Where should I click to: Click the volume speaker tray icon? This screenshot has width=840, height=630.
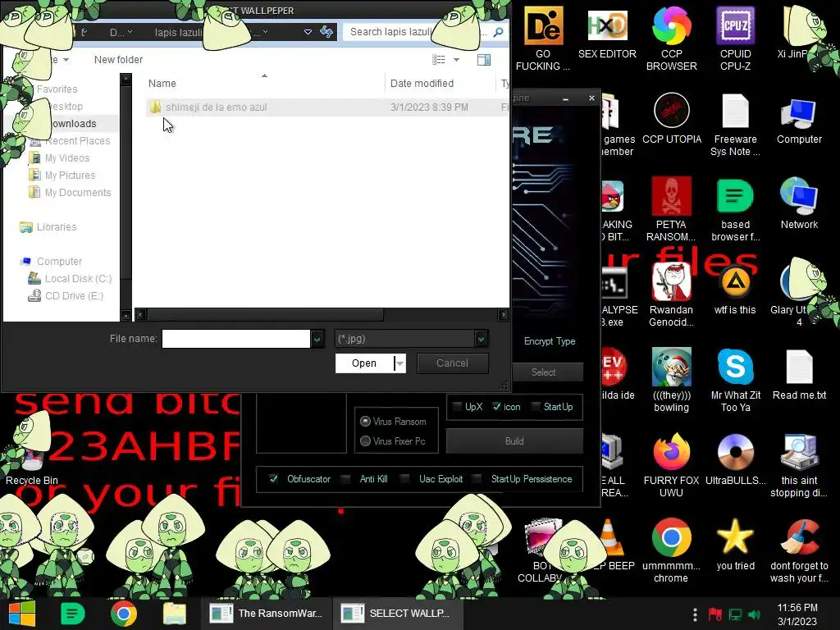(x=755, y=614)
